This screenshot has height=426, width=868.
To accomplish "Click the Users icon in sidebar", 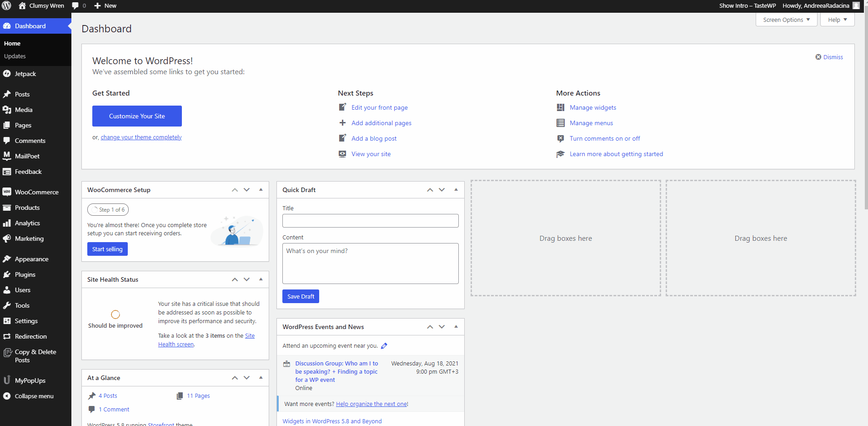I will [x=7, y=290].
